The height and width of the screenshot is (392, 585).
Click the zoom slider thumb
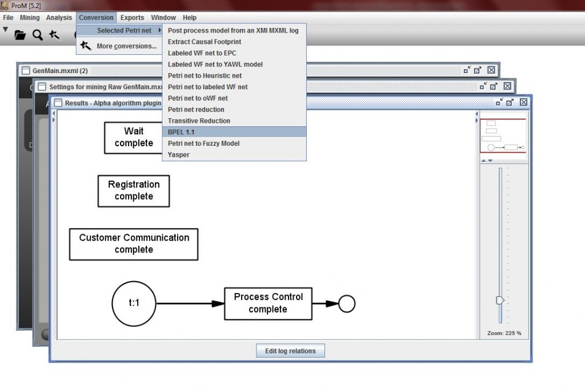(x=500, y=300)
